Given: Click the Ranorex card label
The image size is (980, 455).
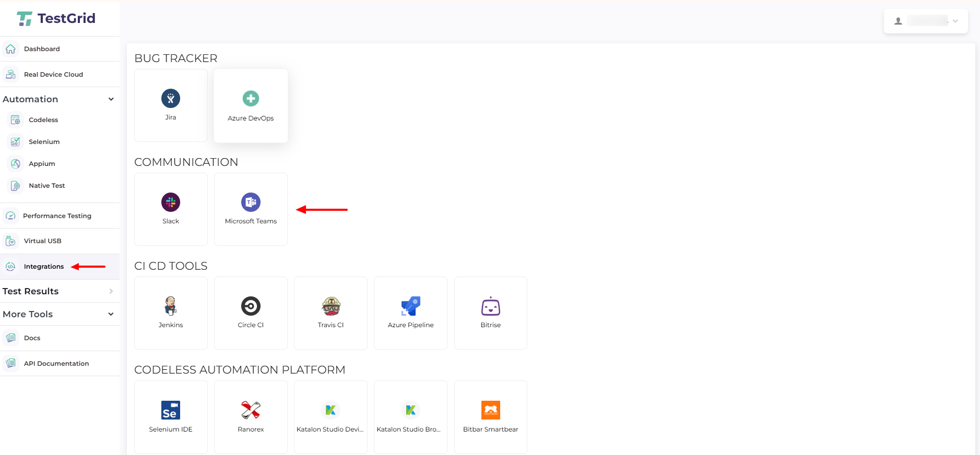Looking at the screenshot, I should [251, 429].
